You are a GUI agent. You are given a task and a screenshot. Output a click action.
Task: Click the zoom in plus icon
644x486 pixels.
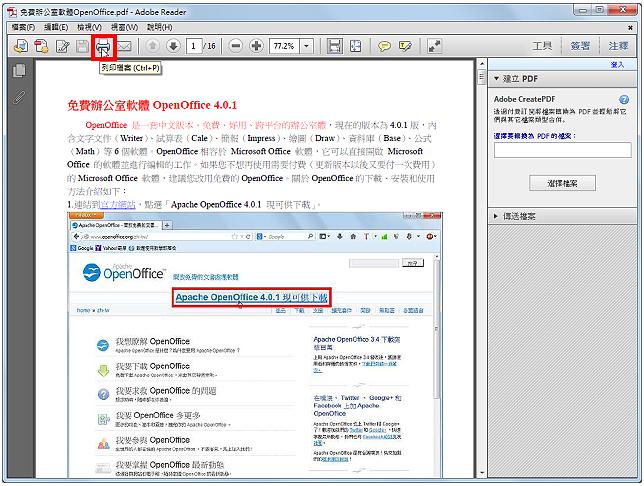[256, 46]
